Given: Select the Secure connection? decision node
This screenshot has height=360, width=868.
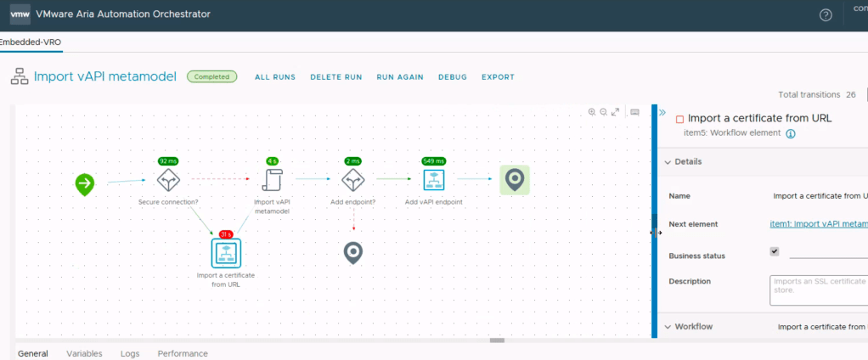Looking at the screenshot, I should (168, 180).
